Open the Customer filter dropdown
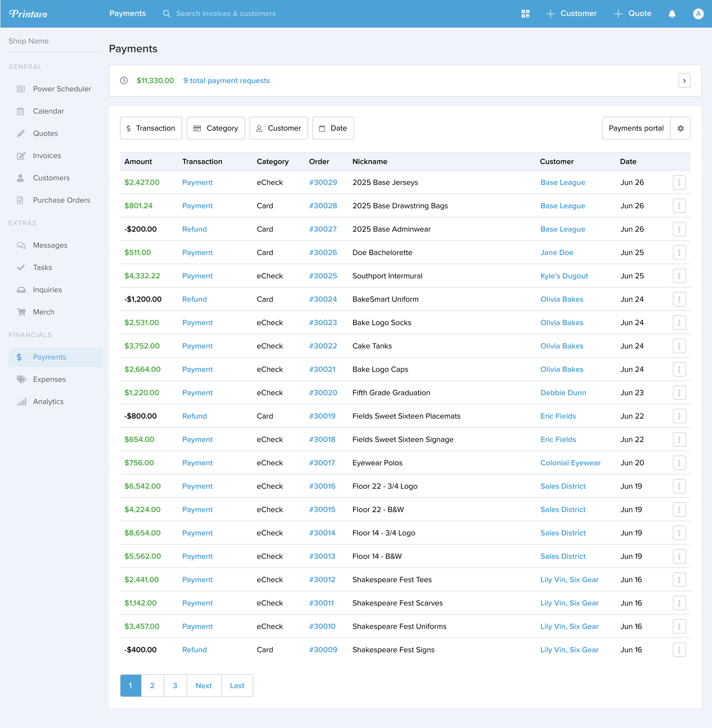Viewport: 712px width, 728px height. pos(279,128)
